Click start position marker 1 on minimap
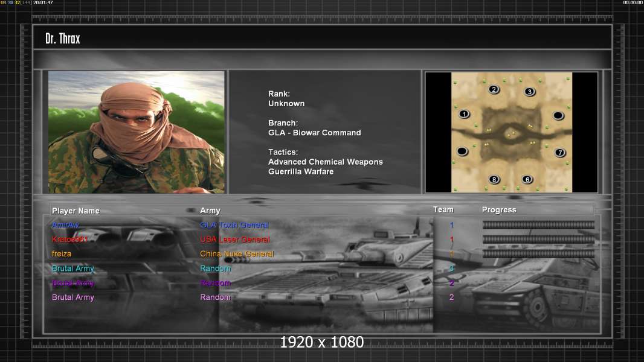Screen dimensions: 644x362 tap(464, 114)
